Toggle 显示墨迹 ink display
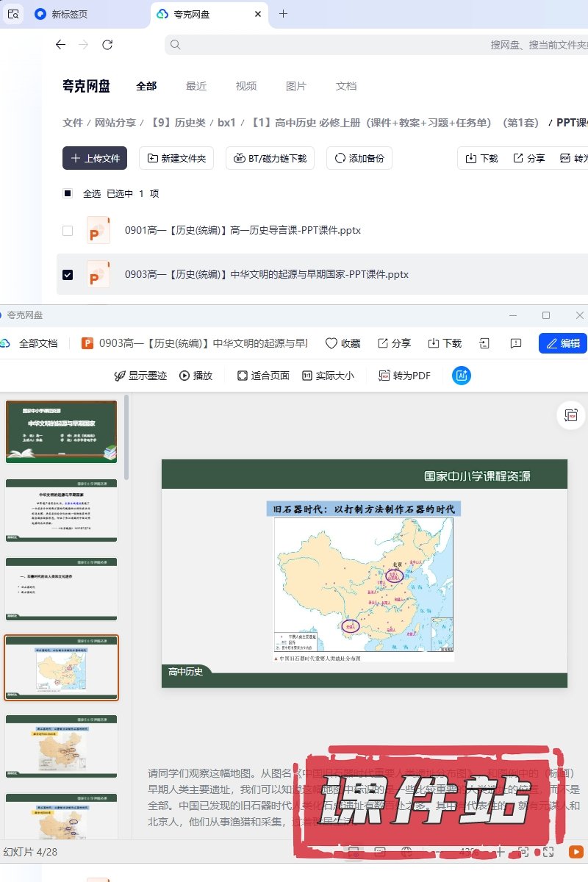Screen dimensions: 588x882 (140, 376)
